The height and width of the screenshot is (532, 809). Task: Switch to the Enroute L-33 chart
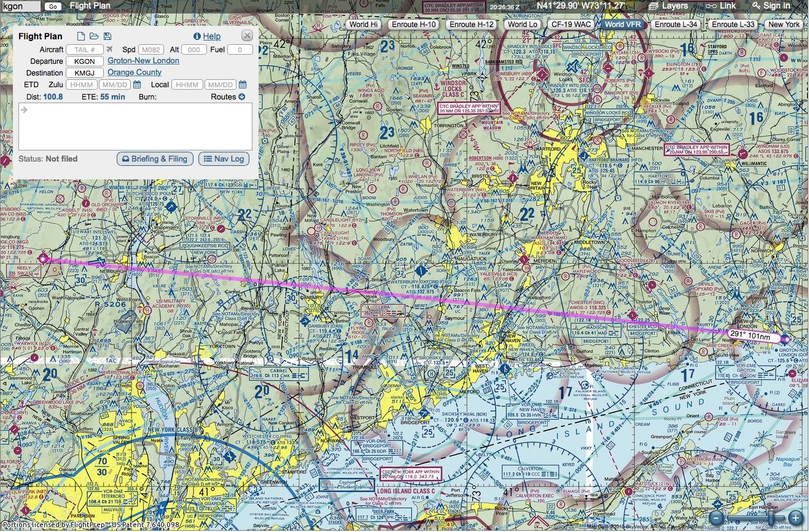tap(733, 25)
